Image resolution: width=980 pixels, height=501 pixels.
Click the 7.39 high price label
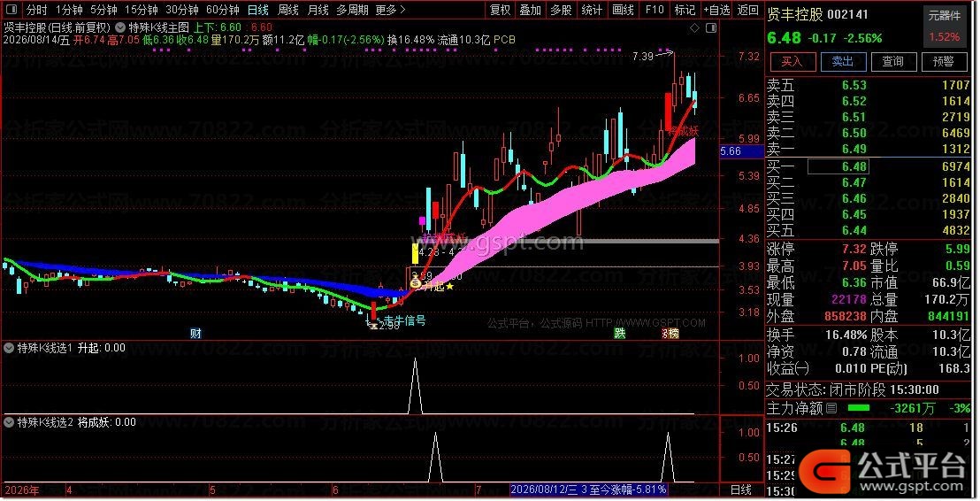642,57
